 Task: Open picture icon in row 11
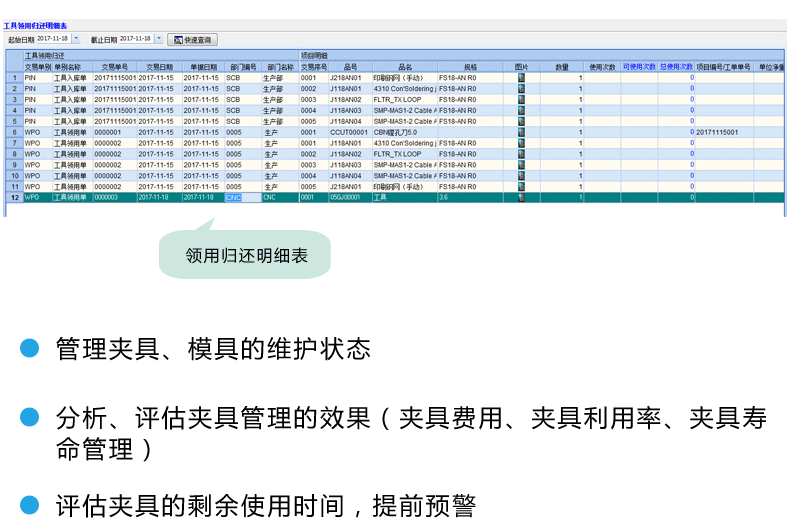521,187
